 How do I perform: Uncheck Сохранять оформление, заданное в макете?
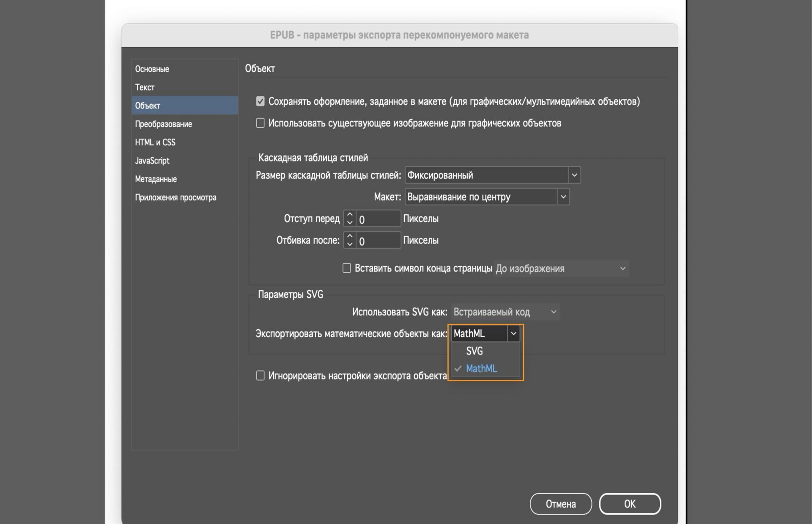(260, 101)
